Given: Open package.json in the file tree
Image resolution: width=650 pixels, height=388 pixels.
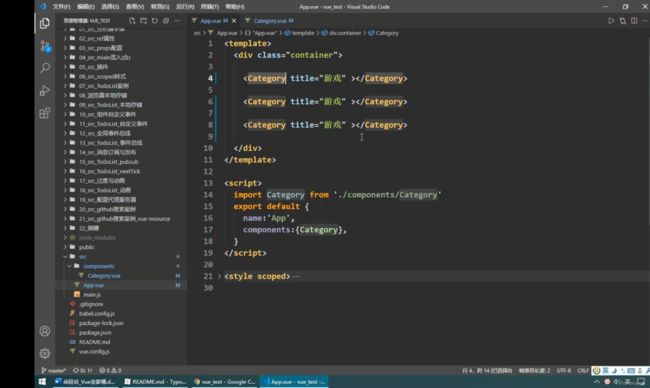Looking at the screenshot, I should pos(95,332).
